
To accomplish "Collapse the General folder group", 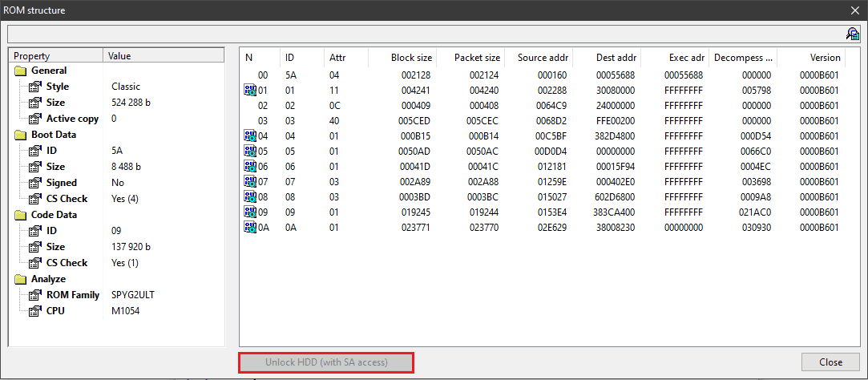I will 20,71.
